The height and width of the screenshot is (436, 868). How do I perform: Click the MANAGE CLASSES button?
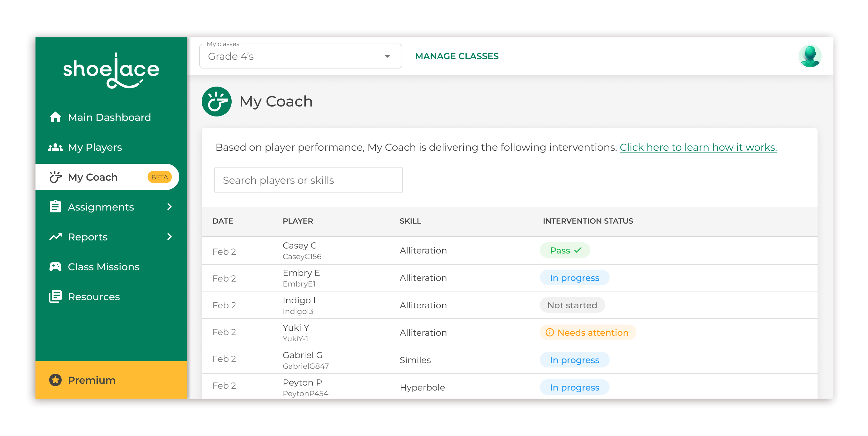pyautogui.click(x=457, y=56)
